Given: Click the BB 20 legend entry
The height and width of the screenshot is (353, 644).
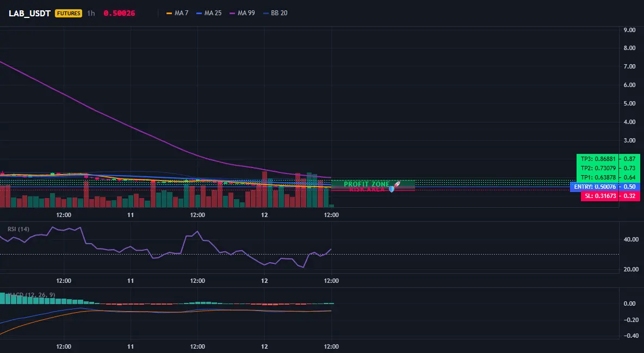Looking at the screenshot, I should pos(275,13).
